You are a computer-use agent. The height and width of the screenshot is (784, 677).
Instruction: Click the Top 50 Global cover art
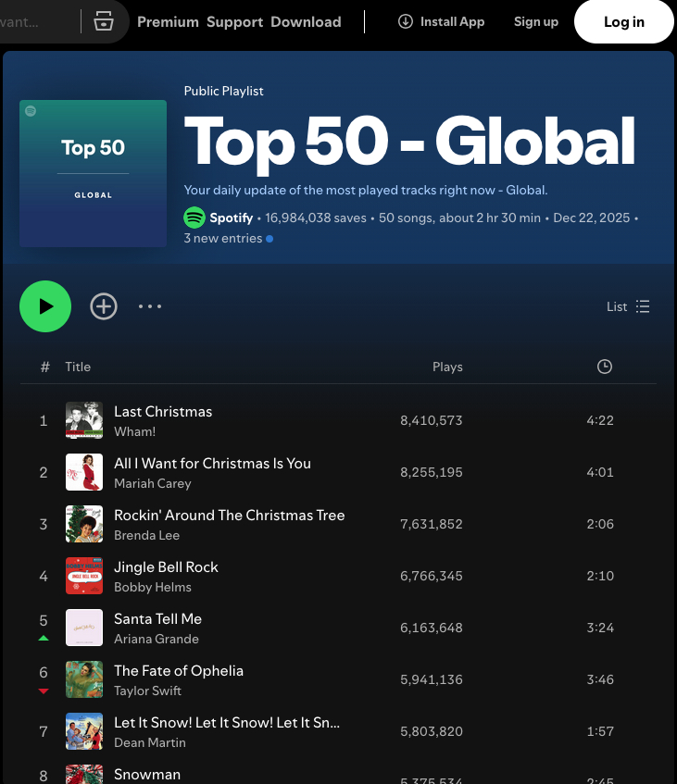(93, 174)
